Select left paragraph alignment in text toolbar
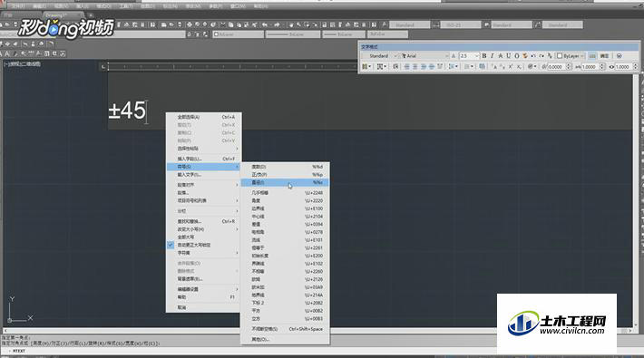644x358 pixels. coord(406,66)
